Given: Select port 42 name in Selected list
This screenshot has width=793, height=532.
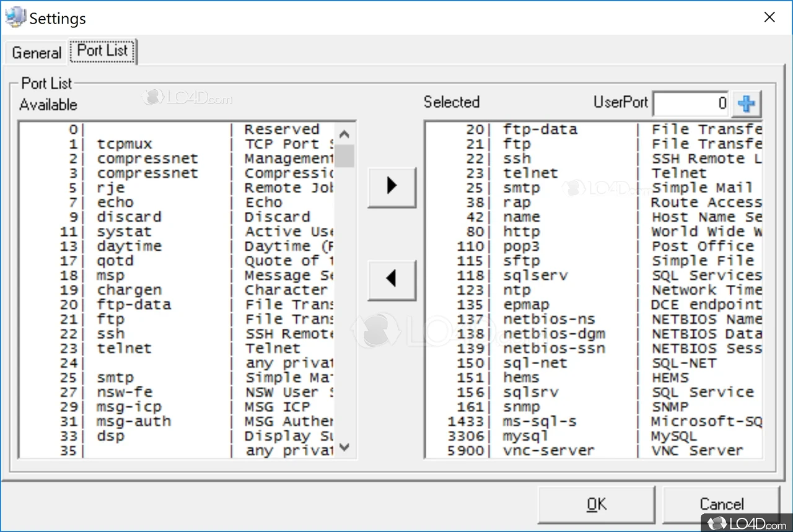Looking at the screenshot, I should click(x=594, y=217).
